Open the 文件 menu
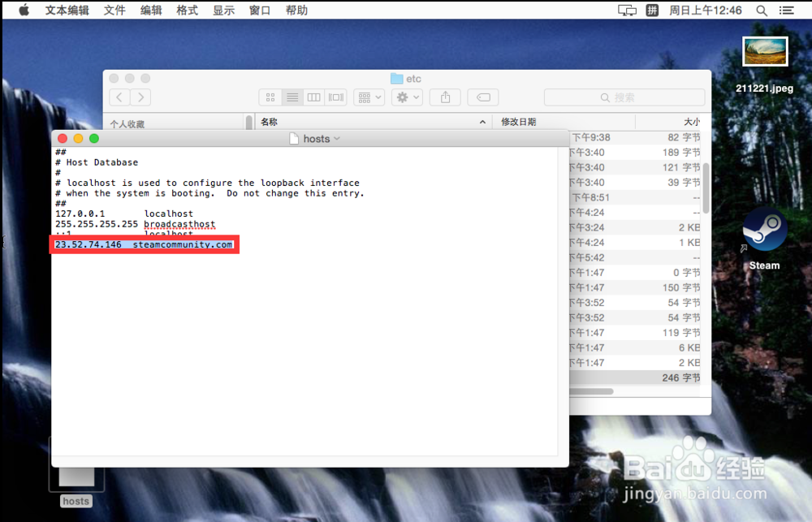Image resolution: width=812 pixels, height=522 pixels. pos(114,10)
